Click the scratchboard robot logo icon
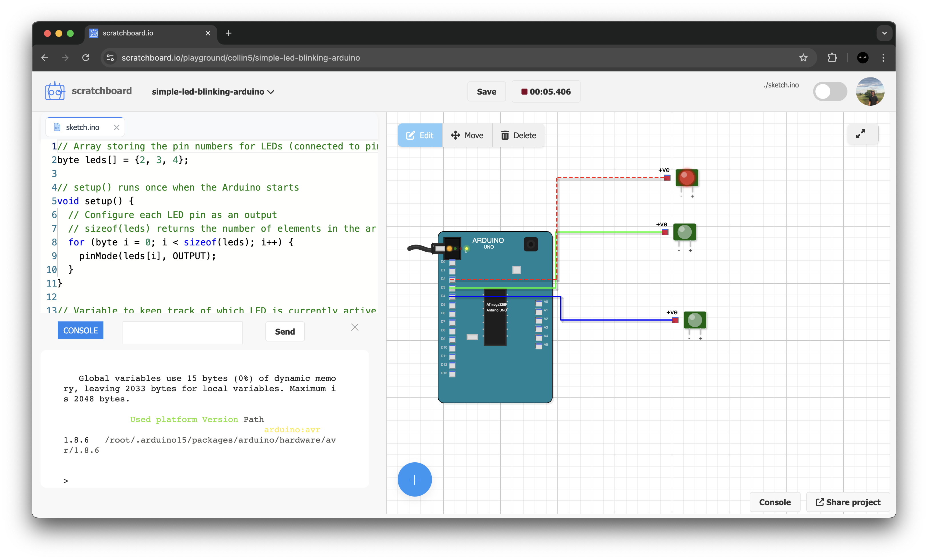This screenshot has height=560, width=928. [55, 91]
